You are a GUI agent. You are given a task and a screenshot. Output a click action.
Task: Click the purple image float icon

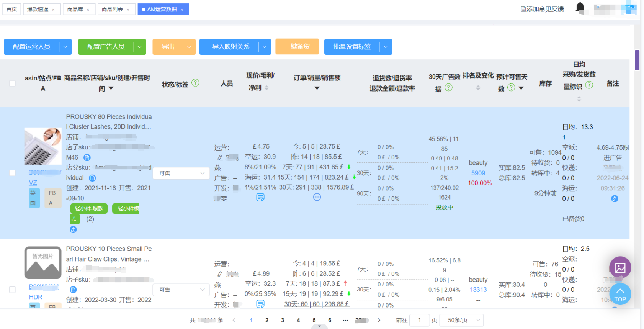coord(620,267)
